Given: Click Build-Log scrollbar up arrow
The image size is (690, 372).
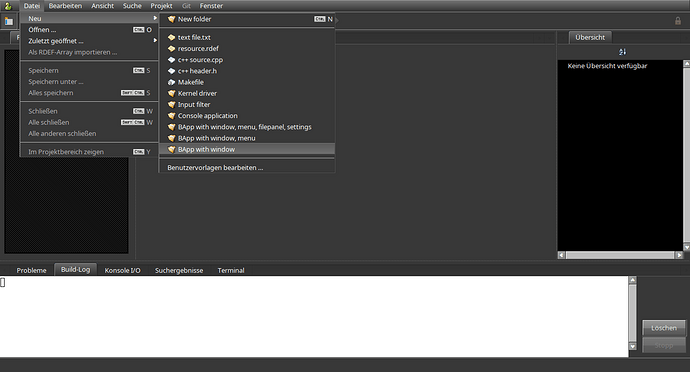Looking at the screenshot, I should pos(632,280).
